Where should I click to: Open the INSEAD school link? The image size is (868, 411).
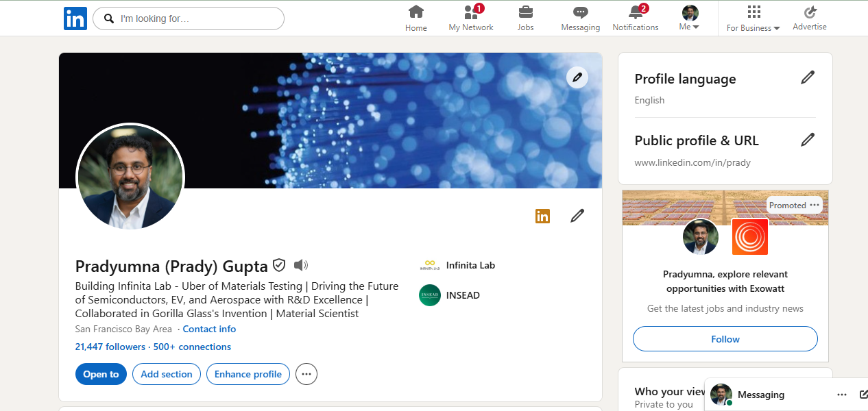463,295
